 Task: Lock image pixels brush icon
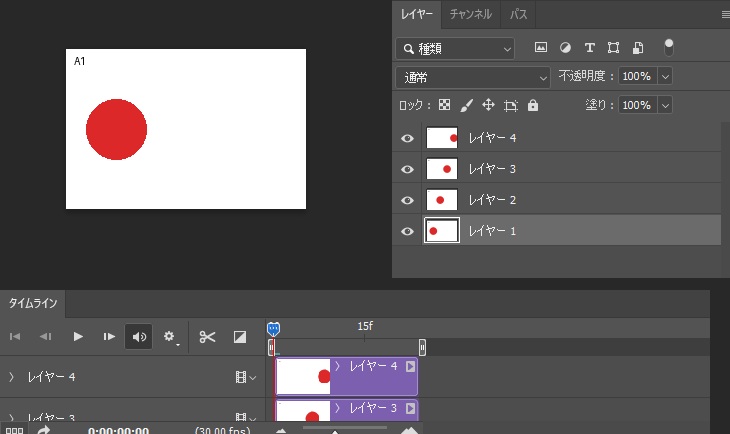click(466, 105)
